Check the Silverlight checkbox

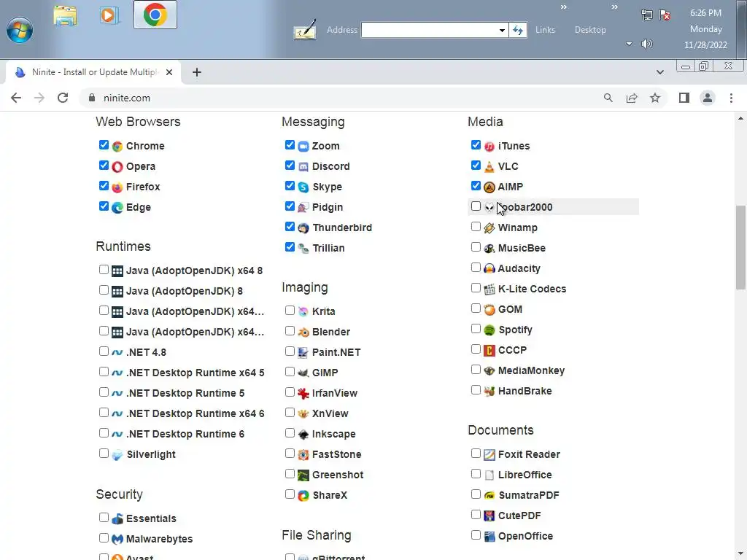(x=104, y=454)
